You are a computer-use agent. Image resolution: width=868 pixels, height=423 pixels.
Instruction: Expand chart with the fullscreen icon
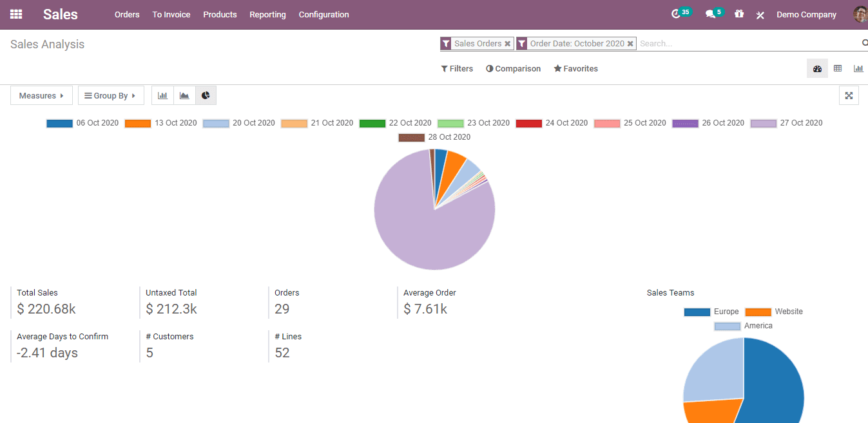point(849,96)
